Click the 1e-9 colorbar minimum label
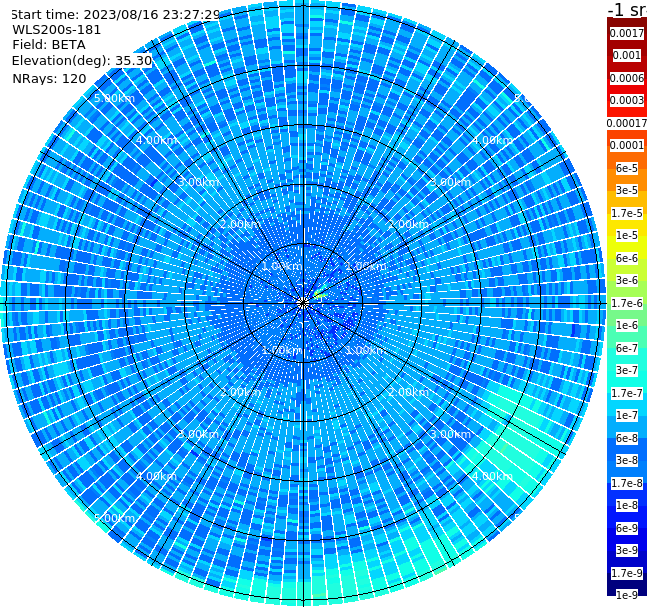Screen dimensions: 647x607 point(627,595)
